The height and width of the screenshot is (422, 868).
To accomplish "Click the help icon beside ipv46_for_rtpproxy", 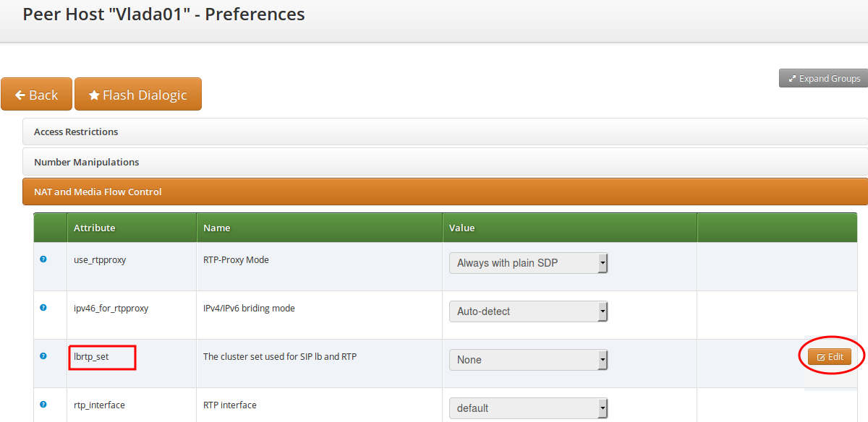I will pos(43,307).
